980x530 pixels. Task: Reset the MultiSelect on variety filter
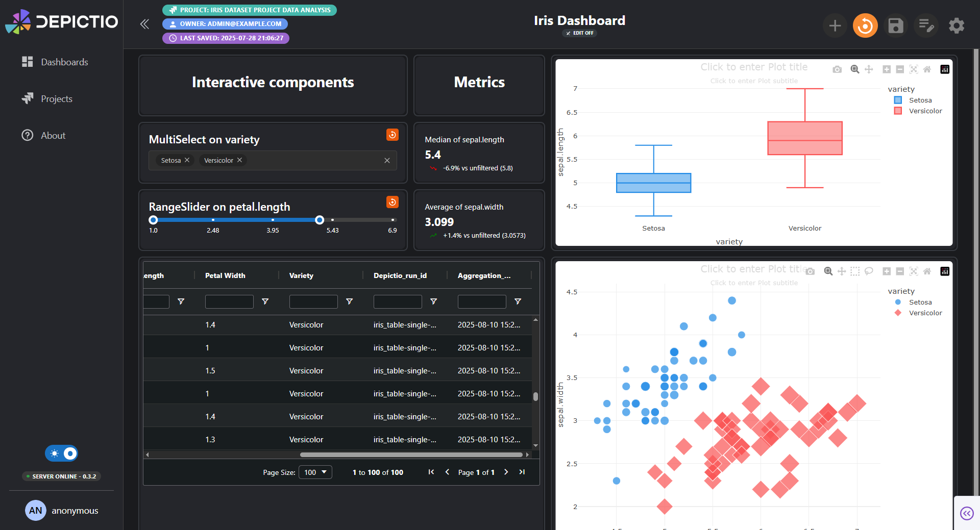393,135
